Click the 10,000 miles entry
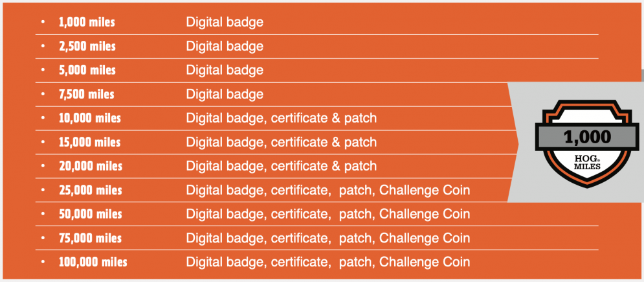Image resolution: width=644 pixels, height=282 pixels. pos(90,119)
